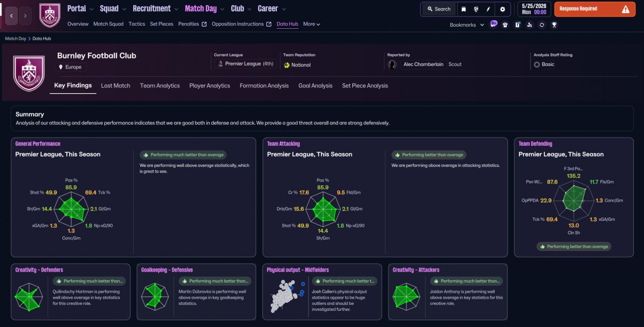The height and width of the screenshot is (327, 644).
Task: Open Penalties submenu item
Action: [x=189, y=24]
